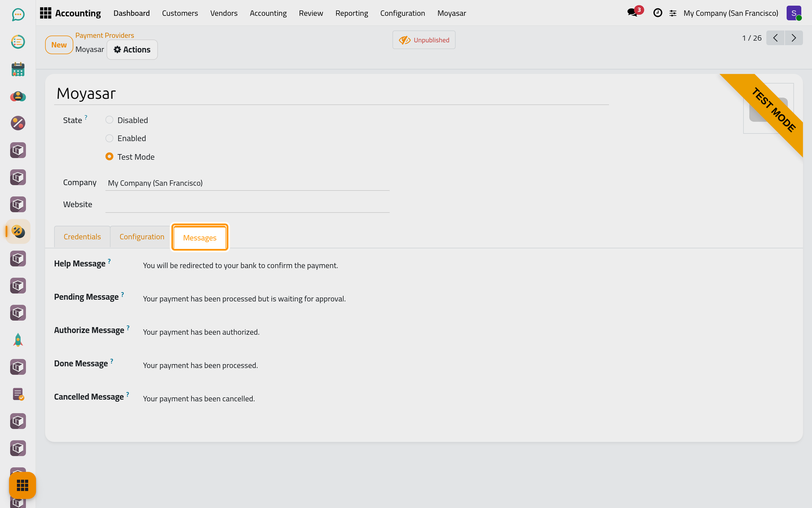Open the Calendar app in sidebar
The image size is (812, 508).
click(18, 69)
